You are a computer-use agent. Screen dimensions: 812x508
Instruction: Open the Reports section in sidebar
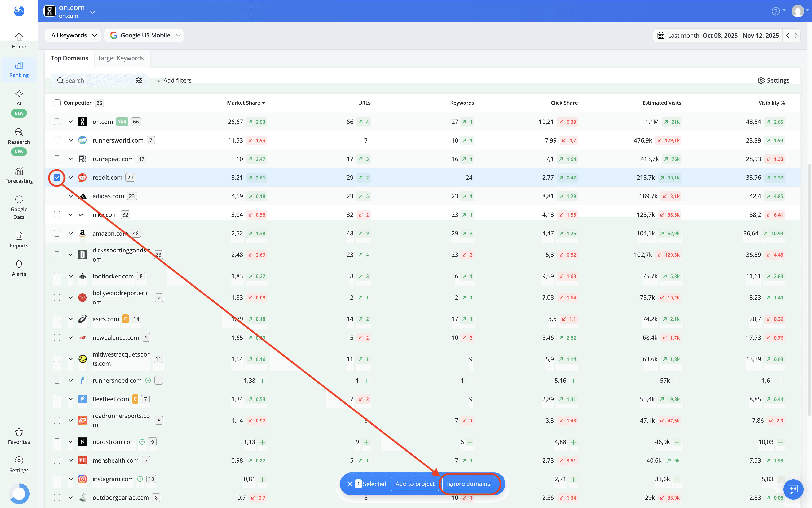(19, 240)
